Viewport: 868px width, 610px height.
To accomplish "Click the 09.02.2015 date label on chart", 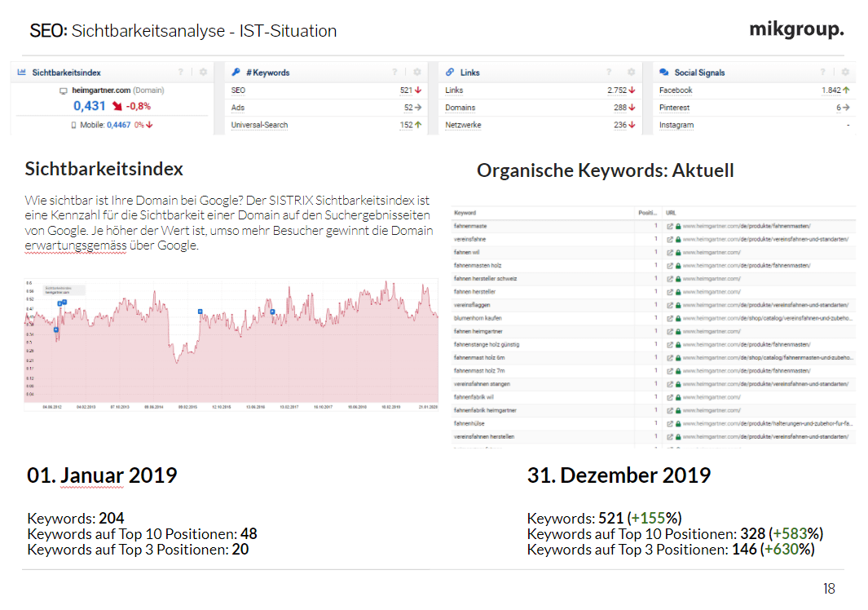I will (x=187, y=407).
